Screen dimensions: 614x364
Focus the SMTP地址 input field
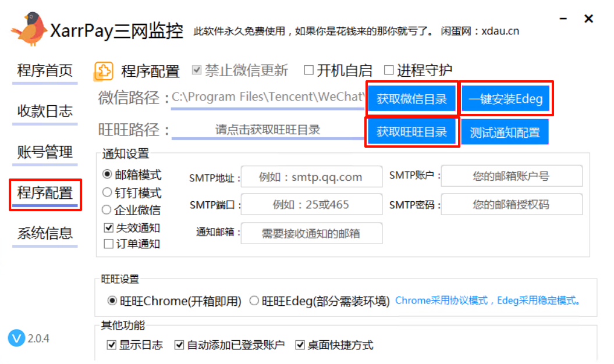coord(311,177)
